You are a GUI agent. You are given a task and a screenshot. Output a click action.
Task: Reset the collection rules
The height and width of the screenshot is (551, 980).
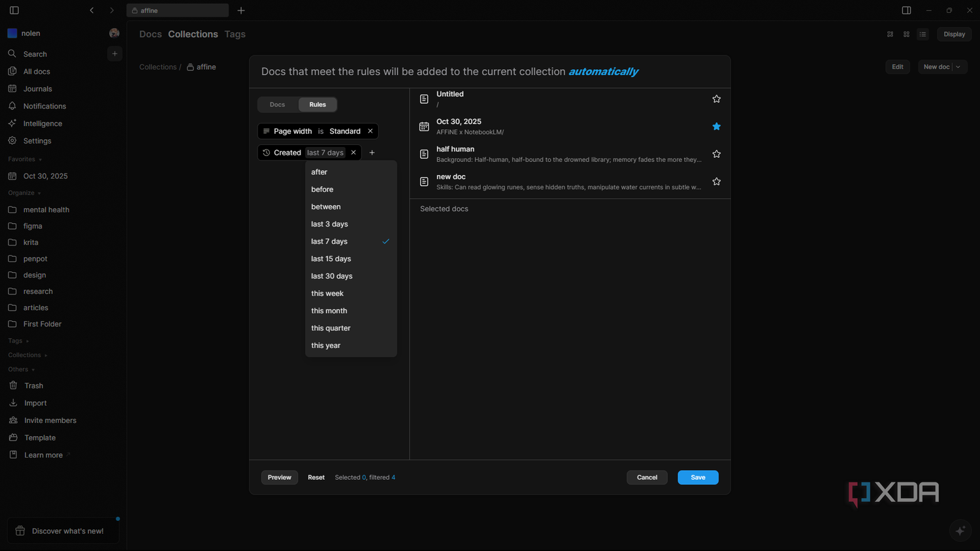coord(316,477)
